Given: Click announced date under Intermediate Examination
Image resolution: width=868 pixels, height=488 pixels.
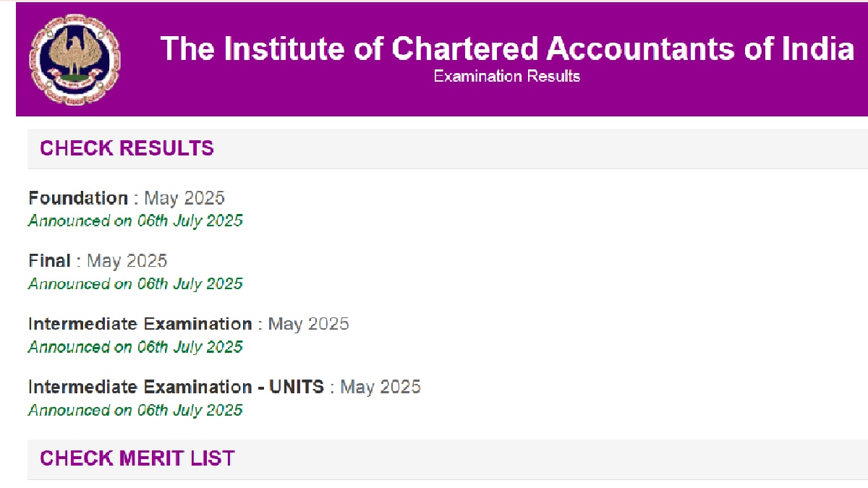Looking at the screenshot, I should 135,347.
